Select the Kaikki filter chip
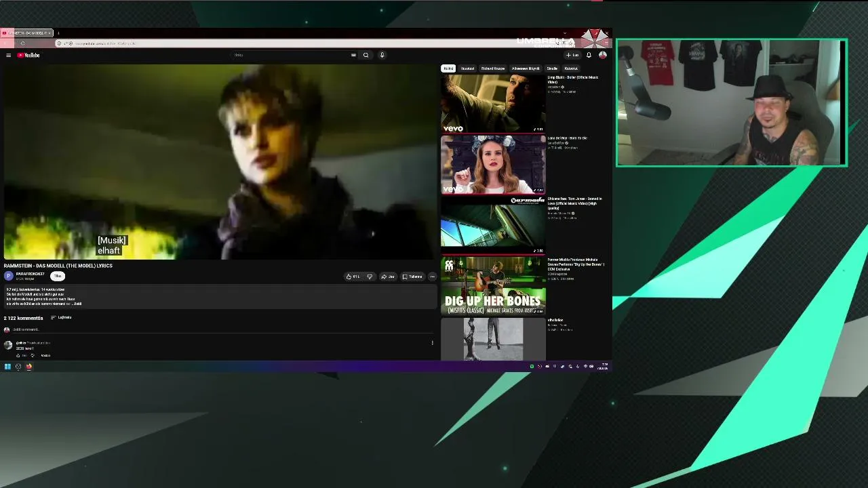The width and height of the screenshot is (868, 488). pos(448,68)
